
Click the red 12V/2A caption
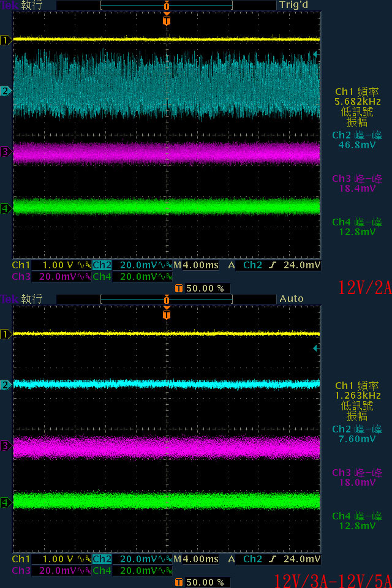(365, 288)
